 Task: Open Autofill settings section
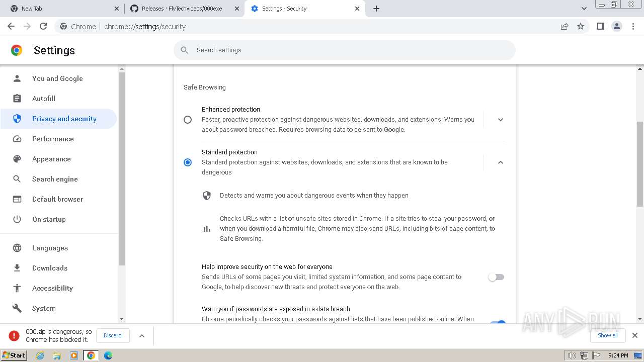(x=59, y=99)
